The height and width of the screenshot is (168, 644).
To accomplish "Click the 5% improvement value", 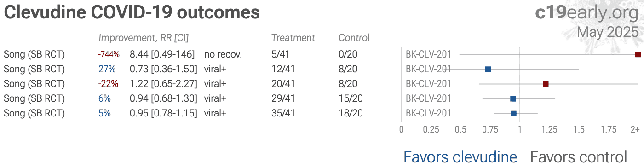I will pyautogui.click(x=104, y=113).
